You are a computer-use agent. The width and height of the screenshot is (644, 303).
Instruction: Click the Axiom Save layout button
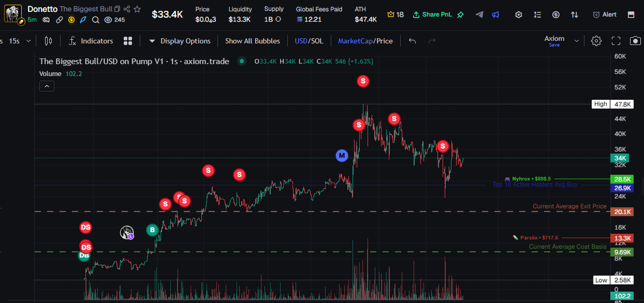554,41
